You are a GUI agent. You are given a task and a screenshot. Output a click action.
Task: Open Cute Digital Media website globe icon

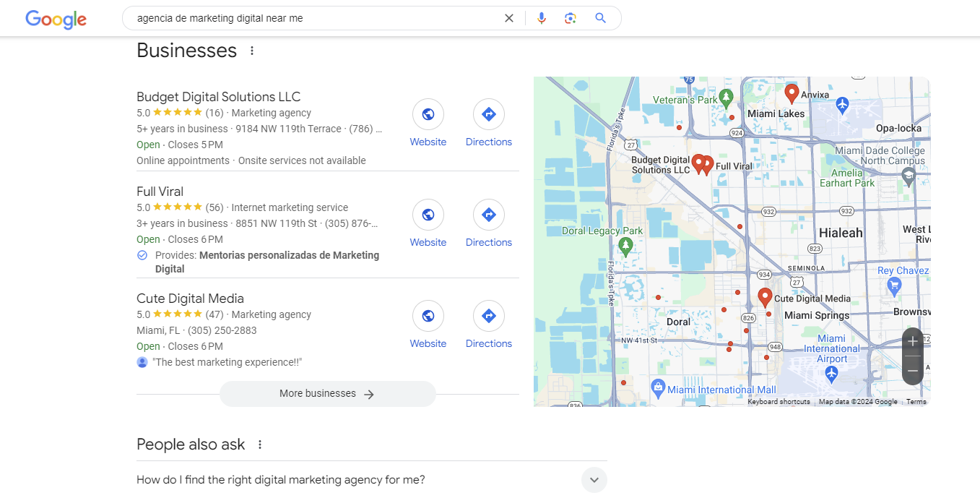pos(428,316)
